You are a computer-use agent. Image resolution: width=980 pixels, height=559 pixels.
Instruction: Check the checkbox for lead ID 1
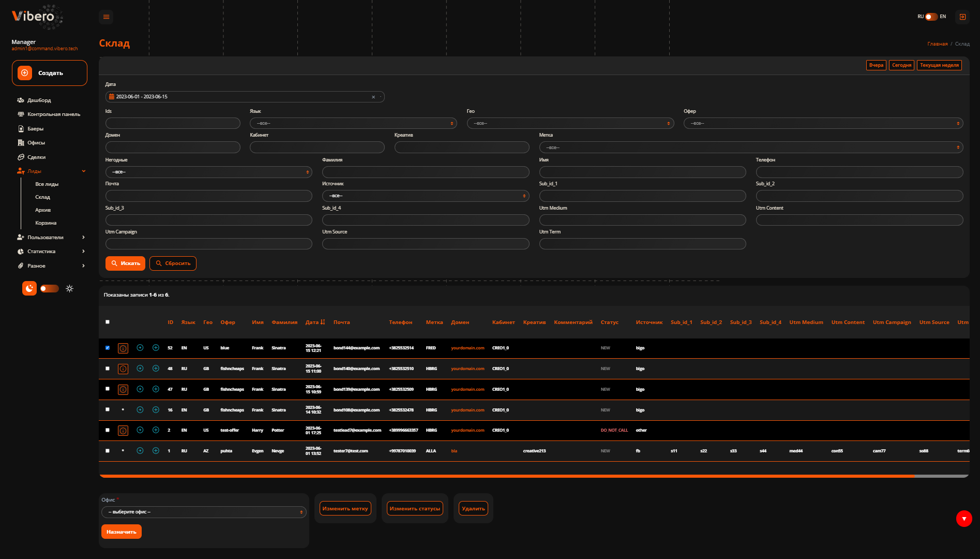pos(108,451)
